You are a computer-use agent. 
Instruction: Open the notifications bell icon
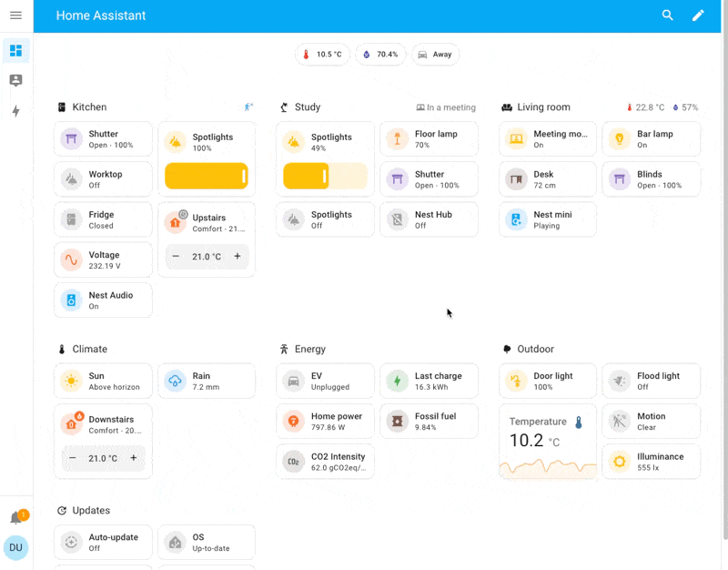click(x=15, y=518)
